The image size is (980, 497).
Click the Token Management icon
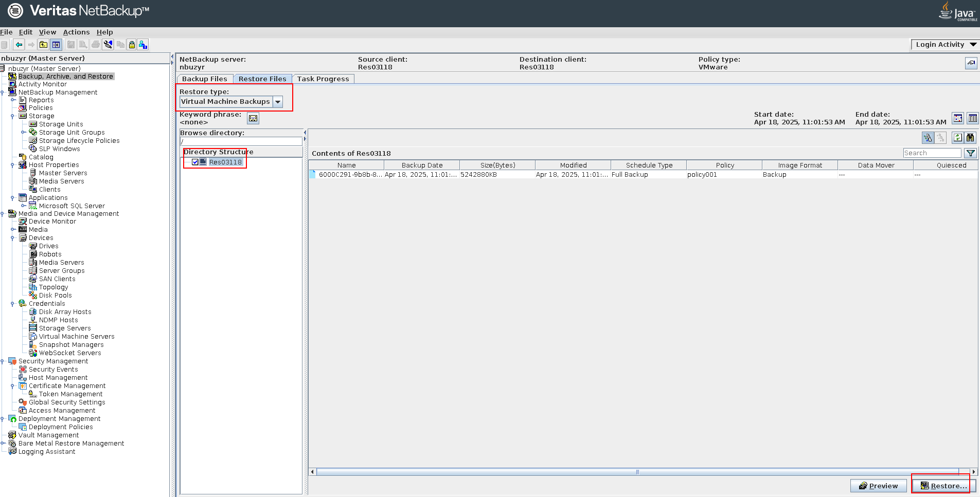[x=33, y=394]
